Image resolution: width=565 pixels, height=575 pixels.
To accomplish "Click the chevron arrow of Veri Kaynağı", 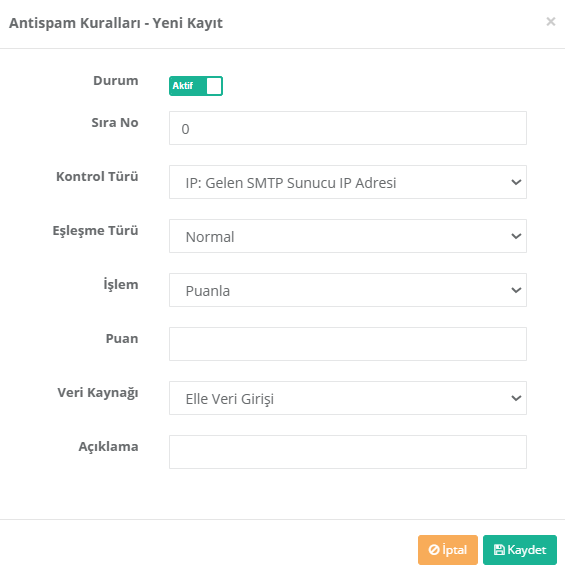I will coord(516,398).
